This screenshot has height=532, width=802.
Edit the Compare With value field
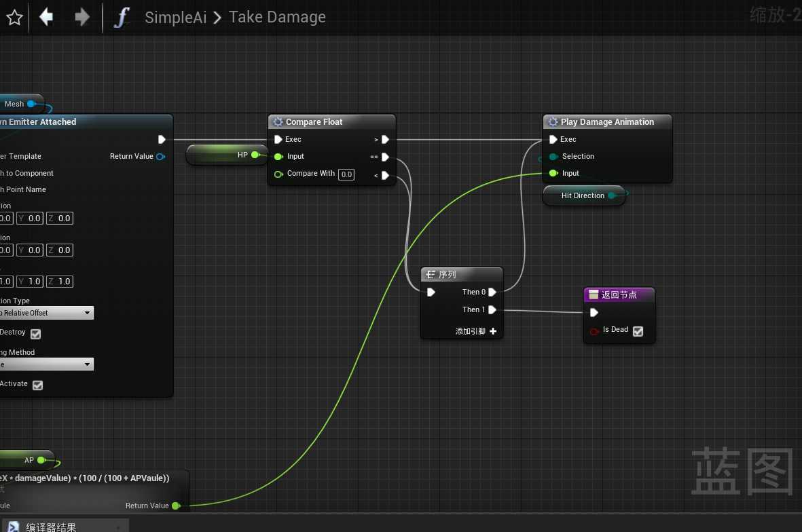click(x=346, y=174)
